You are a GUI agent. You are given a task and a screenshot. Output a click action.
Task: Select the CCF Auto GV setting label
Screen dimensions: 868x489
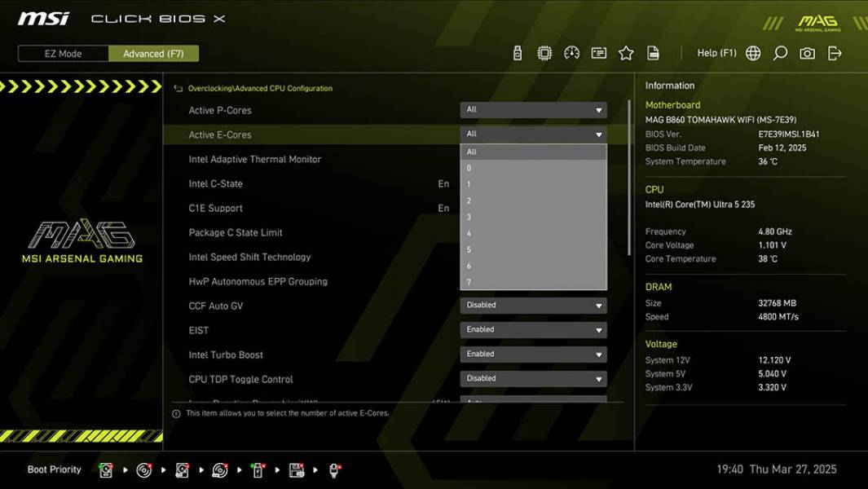tap(215, 306)
